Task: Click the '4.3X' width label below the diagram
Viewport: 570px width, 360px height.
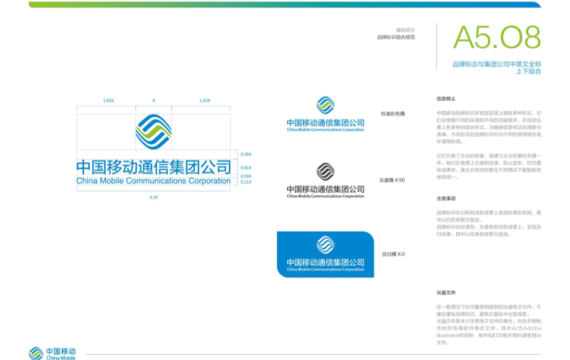Action: click(153, 197)
